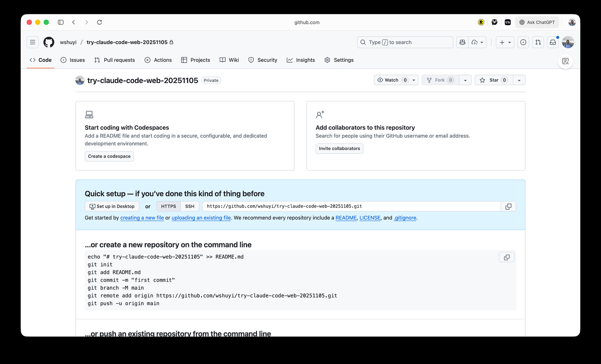This screenshot has width=601, height=364.
Task: Reload the page with refresh icon
Action: tap(99, 22)
